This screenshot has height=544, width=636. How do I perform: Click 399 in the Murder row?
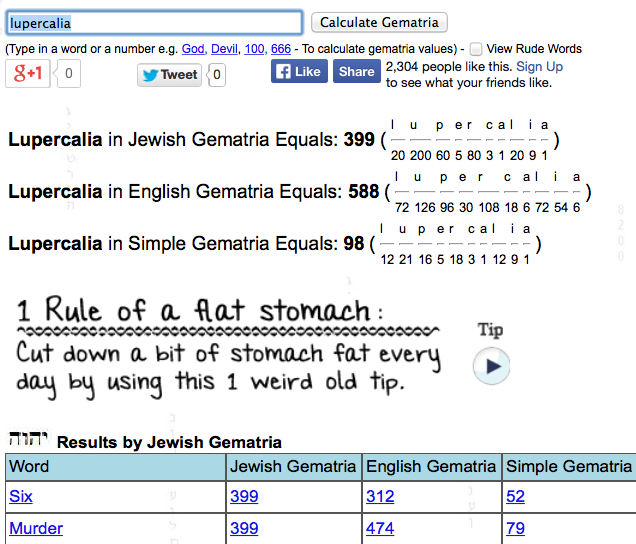(x=244, y=528)
